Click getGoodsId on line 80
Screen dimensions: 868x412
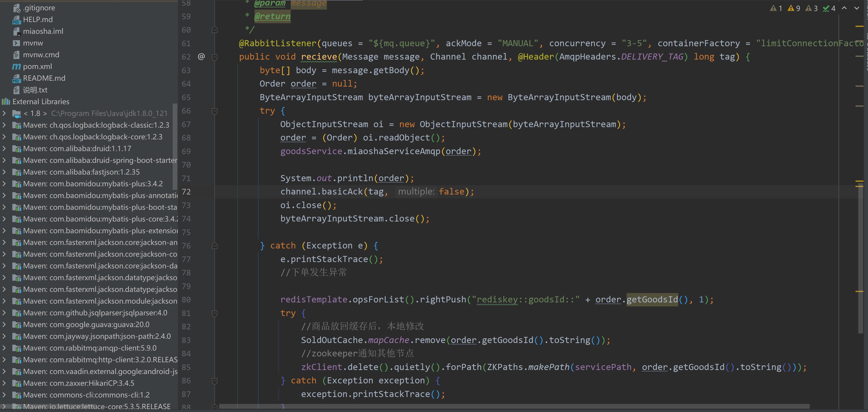(x=652, y=300)
